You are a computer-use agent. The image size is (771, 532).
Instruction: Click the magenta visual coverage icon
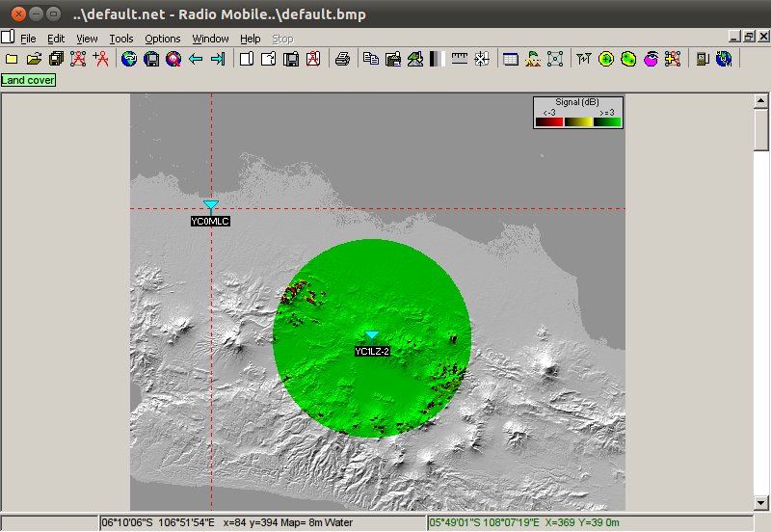(651, 60)
